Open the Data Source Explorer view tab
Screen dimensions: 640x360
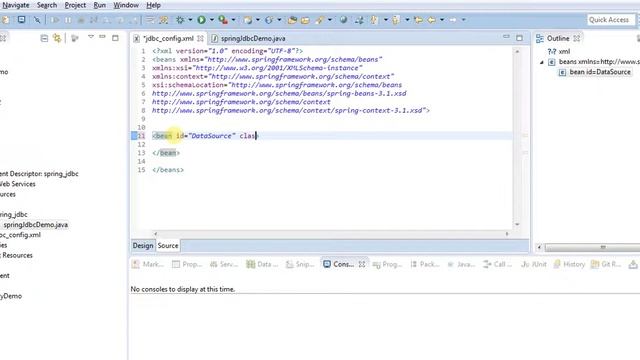[x=262, y=264]
